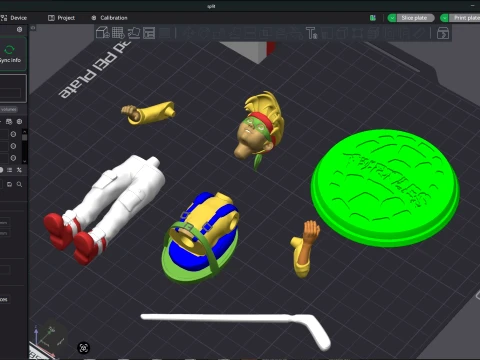Image resolution: width=480 pixels, height=360 pixels.
Task: Click the object list view icon
Action: pyautogui.click(x=9, y=170)
